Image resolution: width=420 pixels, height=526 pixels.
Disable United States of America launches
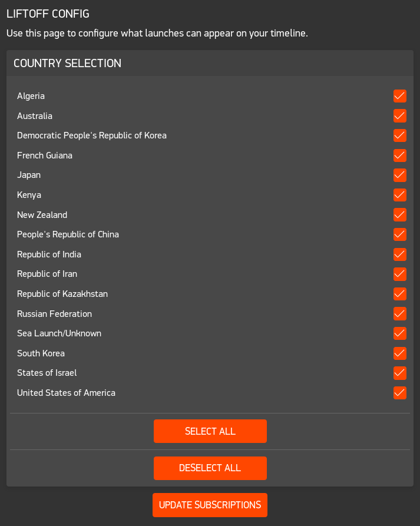click(x=399, y=393)
